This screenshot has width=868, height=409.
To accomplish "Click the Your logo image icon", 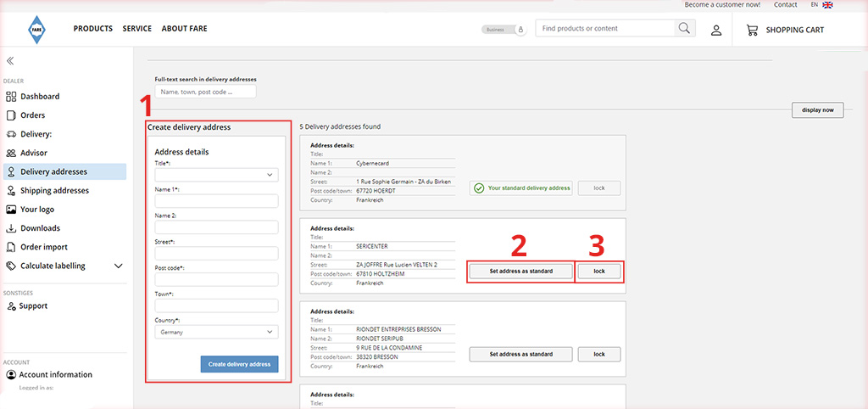I will tap(11, 210).
